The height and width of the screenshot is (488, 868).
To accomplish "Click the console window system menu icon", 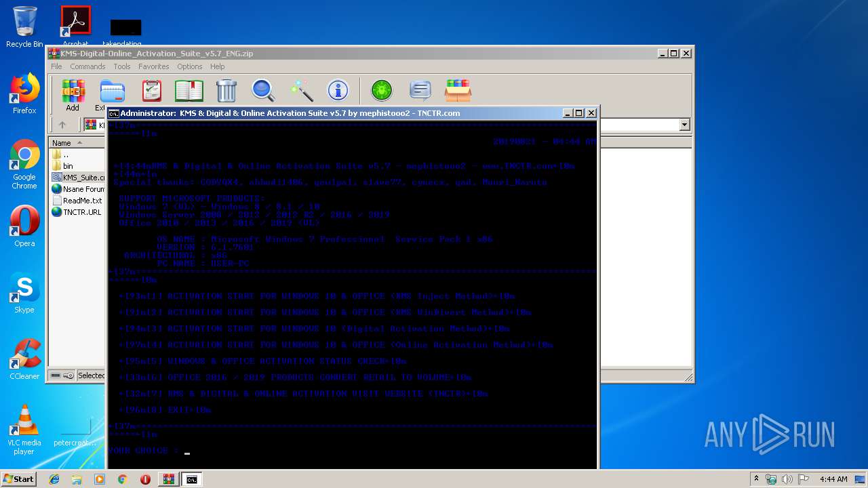I will click(x=114, y=113).
